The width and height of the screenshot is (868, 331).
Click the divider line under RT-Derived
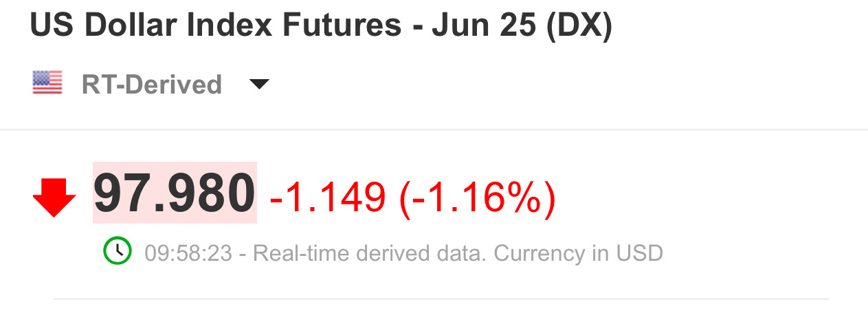coord(434,129)
